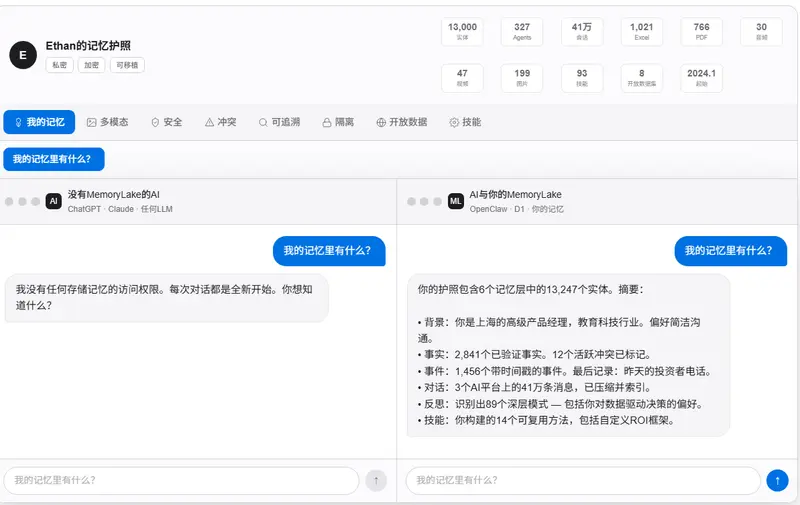Click the black 'E' avatar for Ethan
The height and width of the screenshot is (505, 800).
(23, 55)
